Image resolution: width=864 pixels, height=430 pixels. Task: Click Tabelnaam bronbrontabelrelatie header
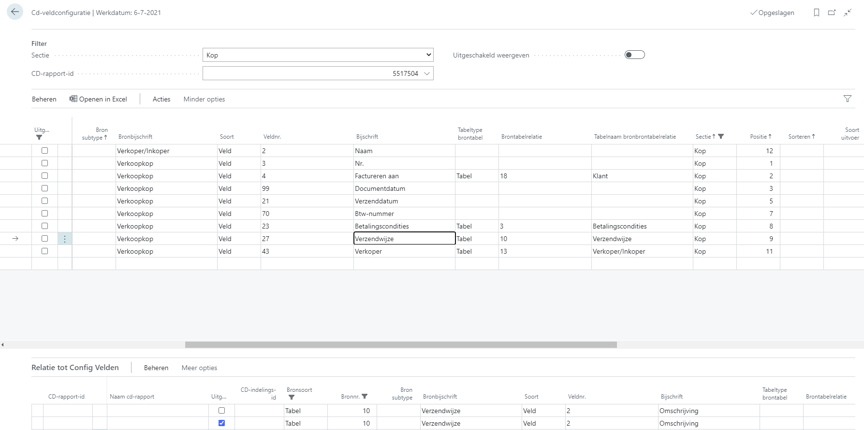(x=635, y=137)
